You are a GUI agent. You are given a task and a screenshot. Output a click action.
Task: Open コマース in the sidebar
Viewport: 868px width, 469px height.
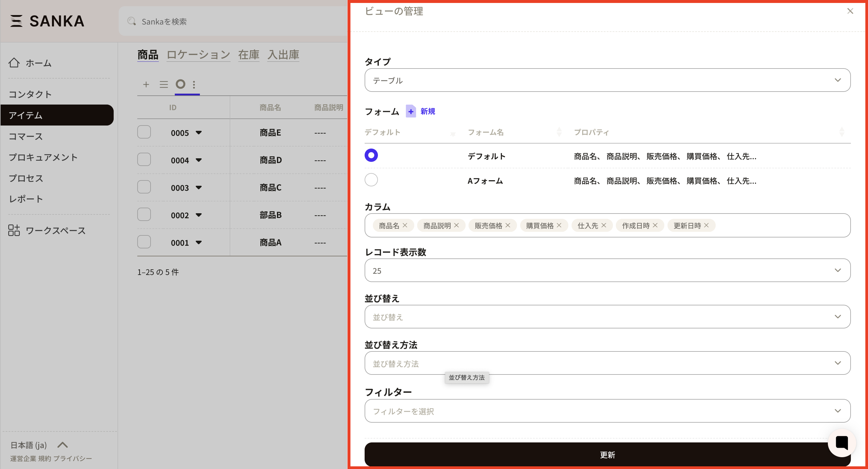tap(26, 136)
